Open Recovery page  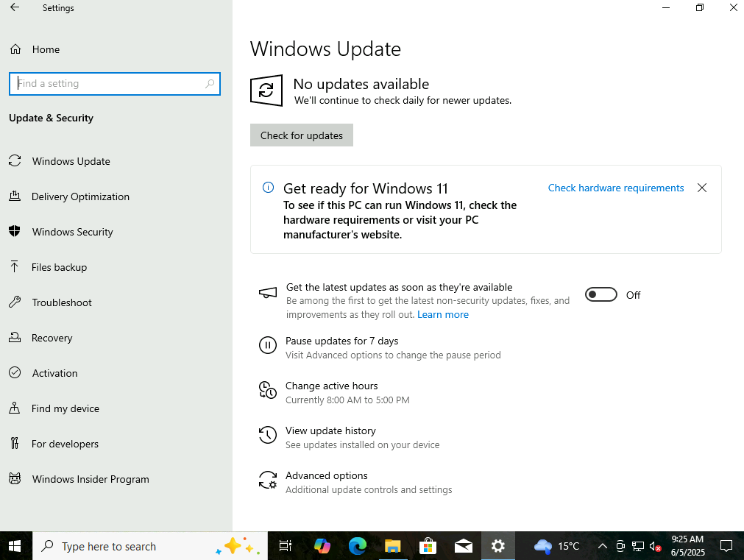pyautogui.click(x=52, y=338)
